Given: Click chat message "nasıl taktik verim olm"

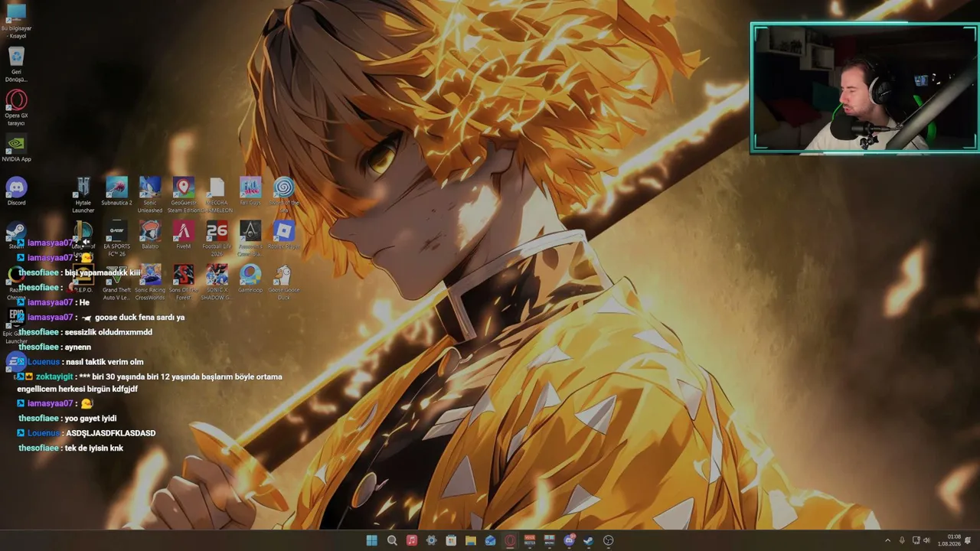Looking at the screenshot, I should 105,362.
